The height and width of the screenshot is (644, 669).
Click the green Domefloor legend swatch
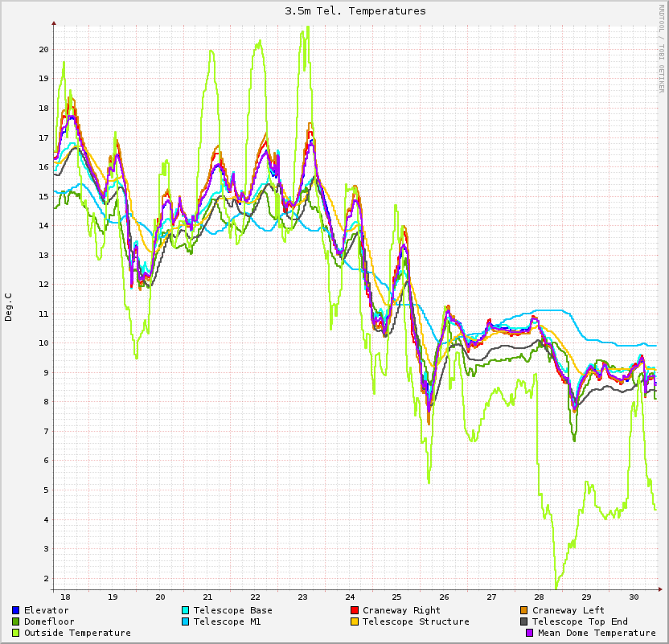click(16, 621)
